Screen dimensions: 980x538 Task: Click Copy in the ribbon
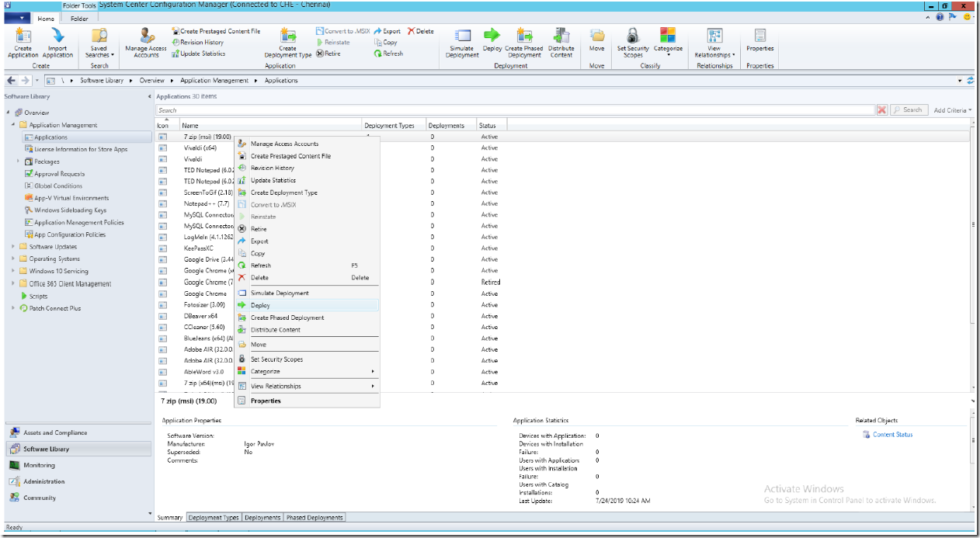(385, 42)
